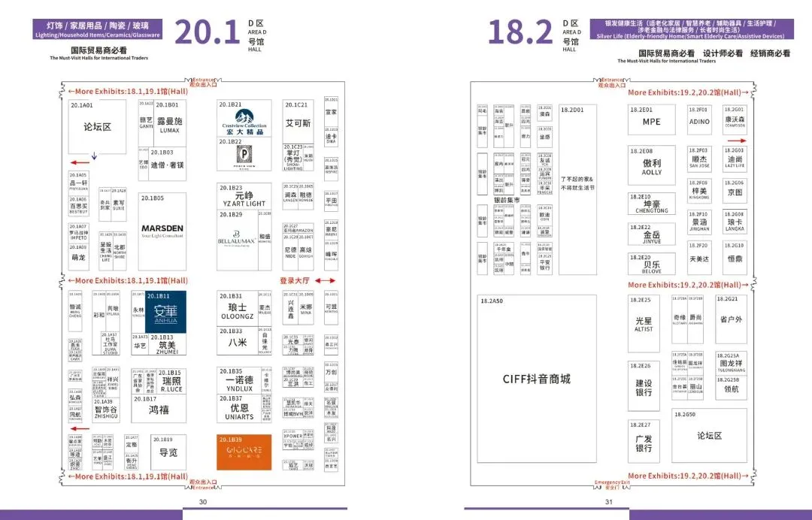
Task: Click the purple Lighting/Household Items banner
Action: pyautogui.click(x=97, y=29)
